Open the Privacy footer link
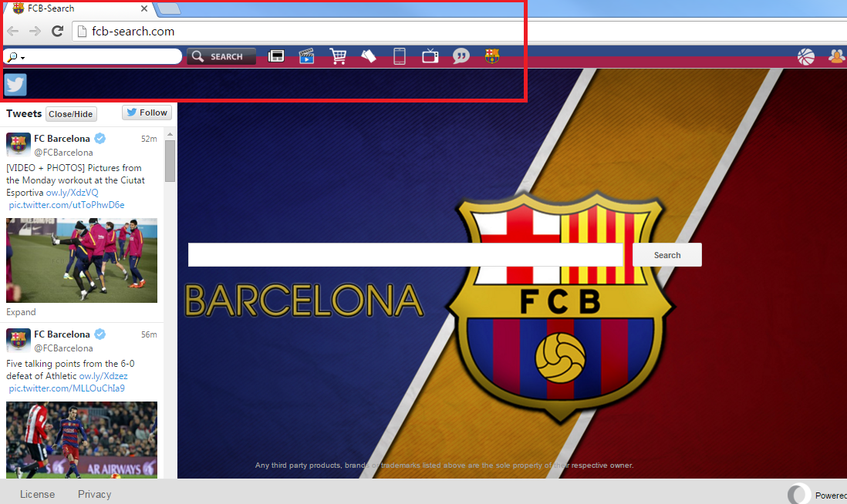 tap(95, 494)
